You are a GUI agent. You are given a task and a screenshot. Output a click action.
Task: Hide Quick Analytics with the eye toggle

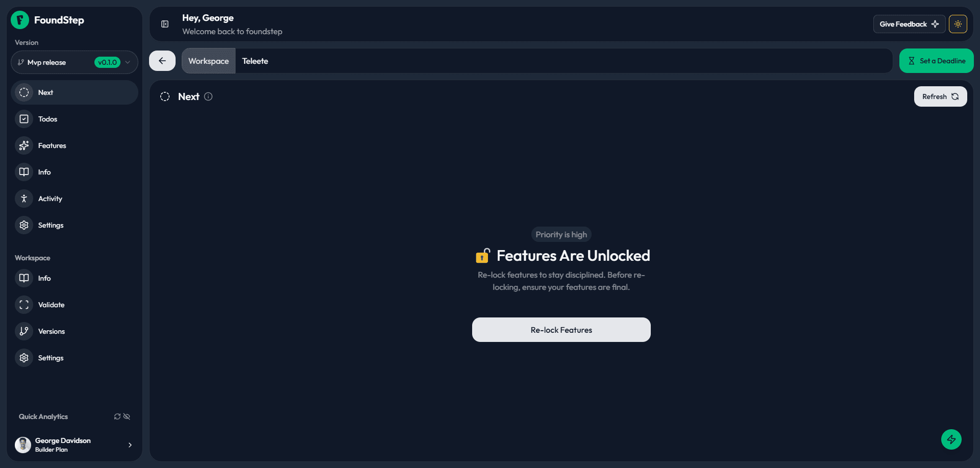click(x=127, y=416)
